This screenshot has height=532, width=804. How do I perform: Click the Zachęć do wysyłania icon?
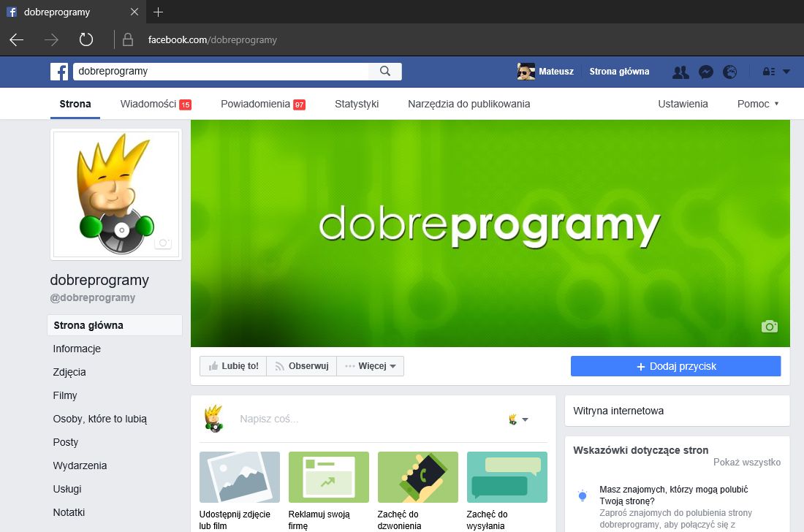coord(507,476)
